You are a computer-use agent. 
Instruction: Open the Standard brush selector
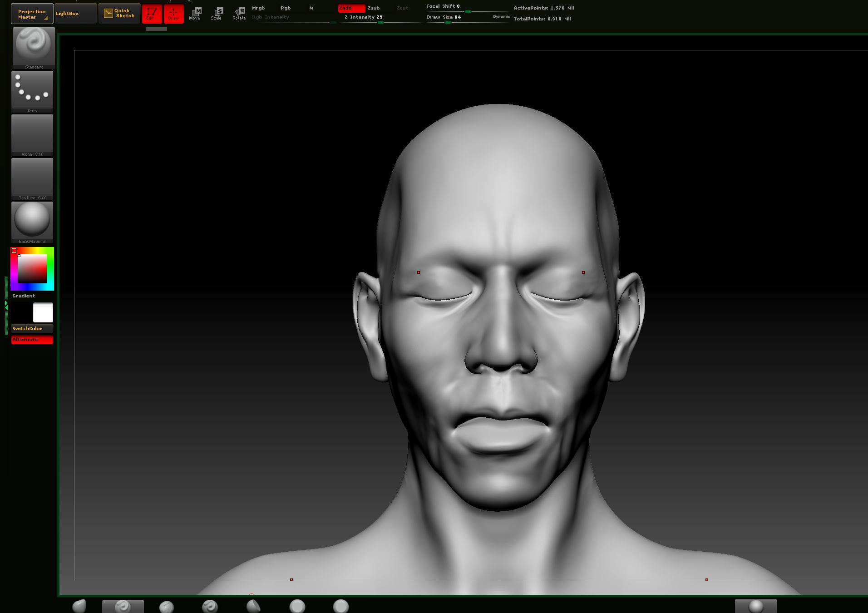34,48
